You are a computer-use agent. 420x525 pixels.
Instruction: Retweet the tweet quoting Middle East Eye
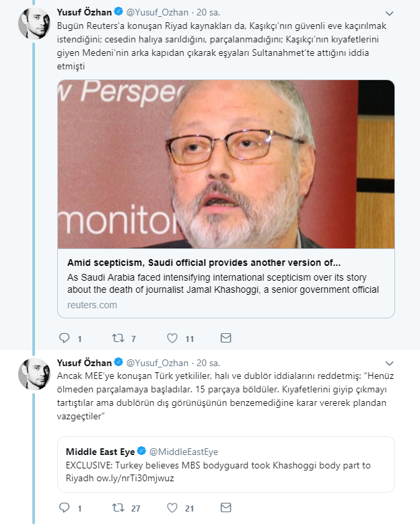118,507
